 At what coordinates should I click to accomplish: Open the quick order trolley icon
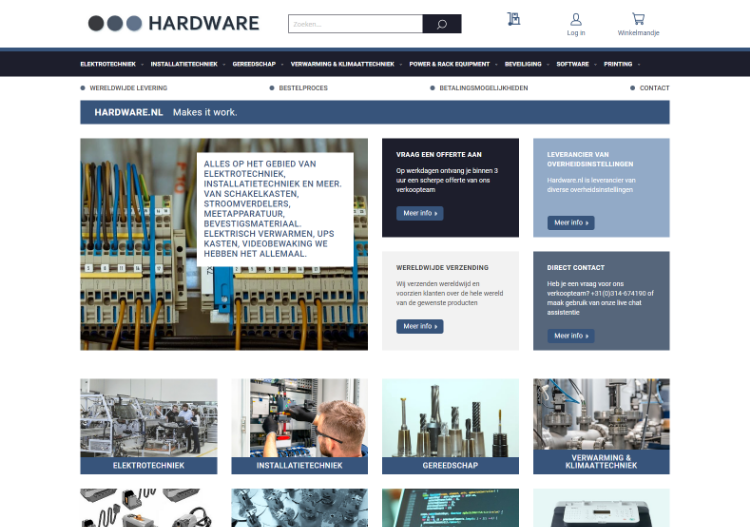[513, 20]
